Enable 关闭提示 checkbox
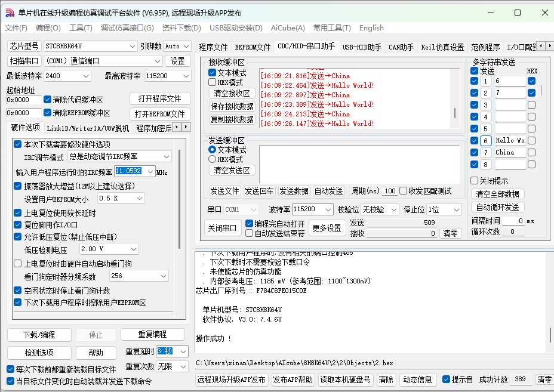Image resolution: width=554 pixels, height=392 pixels. (475, 181)
